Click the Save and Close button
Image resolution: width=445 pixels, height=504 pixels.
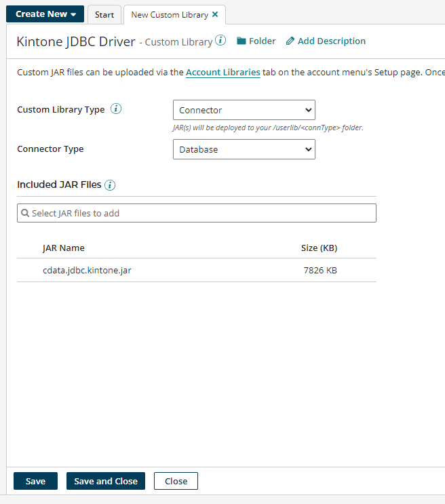point(106,481)
